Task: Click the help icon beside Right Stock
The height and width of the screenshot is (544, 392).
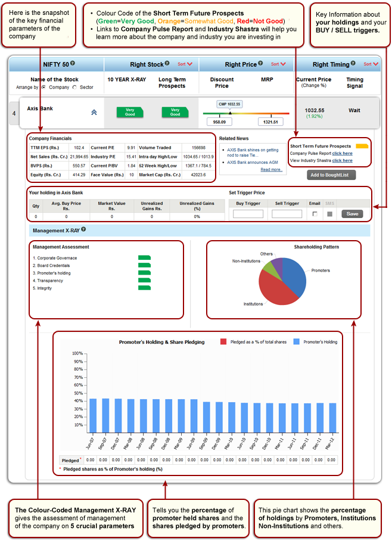Action: pyautogui.click(x=167, y=64)
